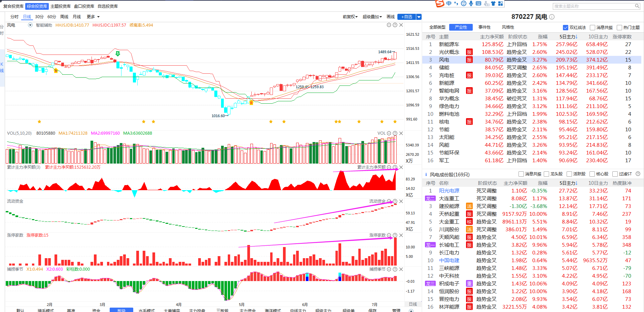
Task: Click the search magnifier icon in theme search
Action: pos(637,6)
